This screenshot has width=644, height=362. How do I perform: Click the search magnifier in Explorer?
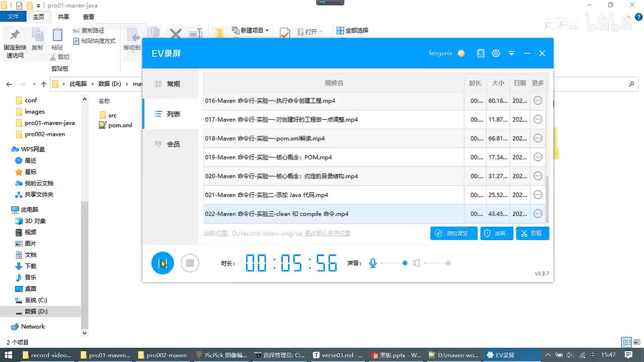pos(631,84)
